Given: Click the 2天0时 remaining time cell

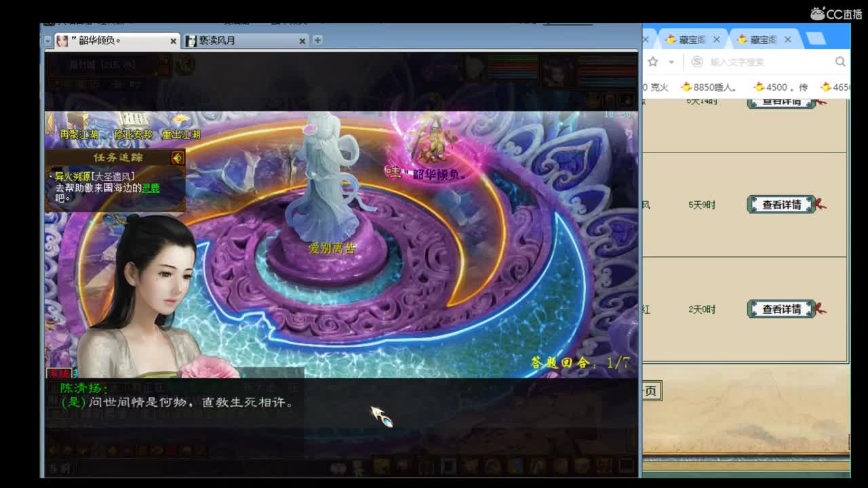Looking at the screenshot, I should [702, 309].
